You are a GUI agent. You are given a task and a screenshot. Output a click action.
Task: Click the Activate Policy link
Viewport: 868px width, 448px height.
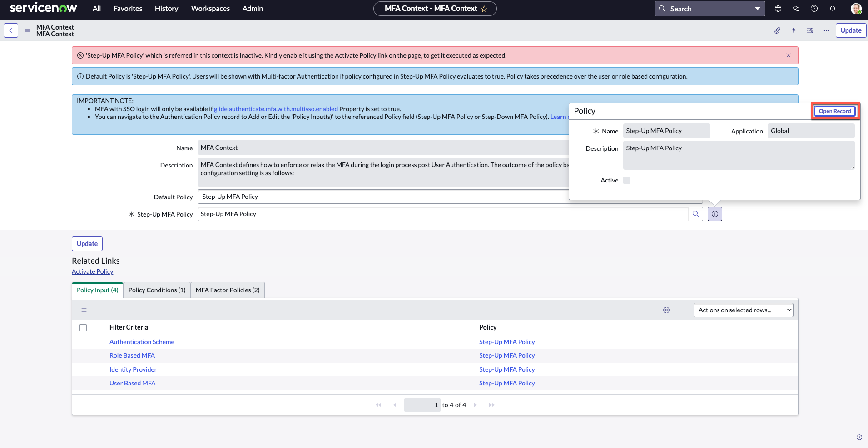[93, 271]
